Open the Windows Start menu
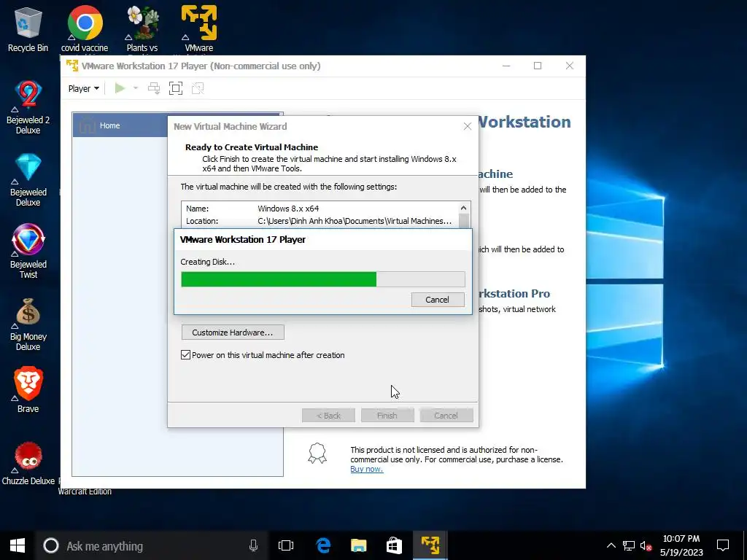This screenshot has width=747, height=560. tap(18, 545)
